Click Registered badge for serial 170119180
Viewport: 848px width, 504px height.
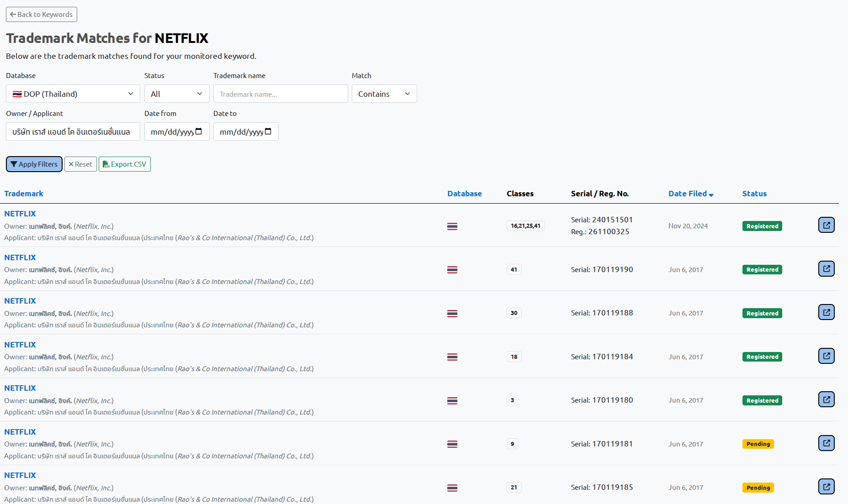coord(762,400)
